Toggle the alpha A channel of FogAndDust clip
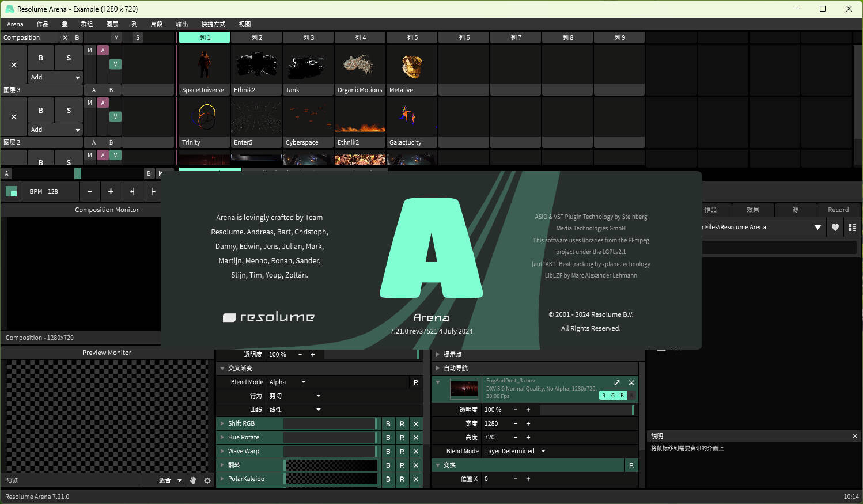This screenshot has height=504, width=863. (631, 395)
